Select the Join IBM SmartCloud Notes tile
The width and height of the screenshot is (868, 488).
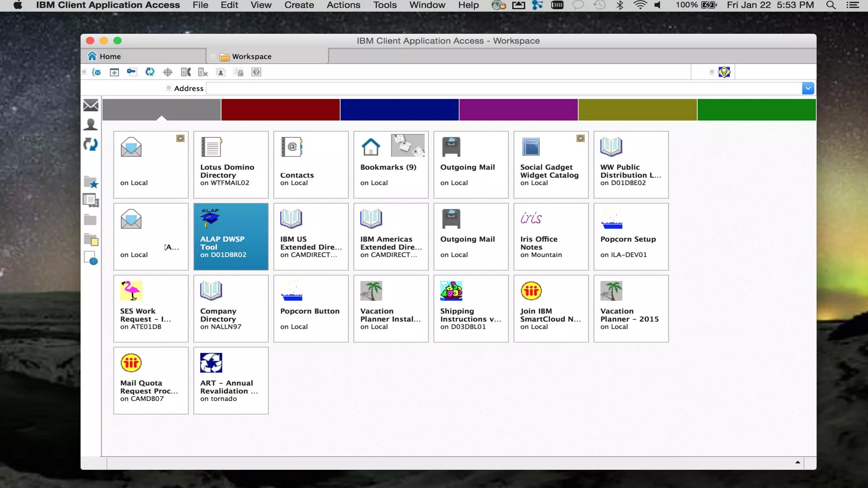(x=551, y=308)
